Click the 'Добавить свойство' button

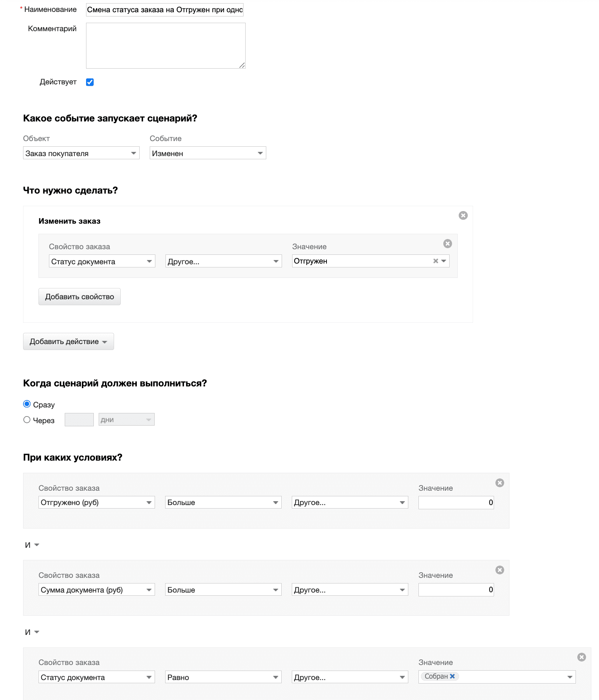[x=79, y=296]
